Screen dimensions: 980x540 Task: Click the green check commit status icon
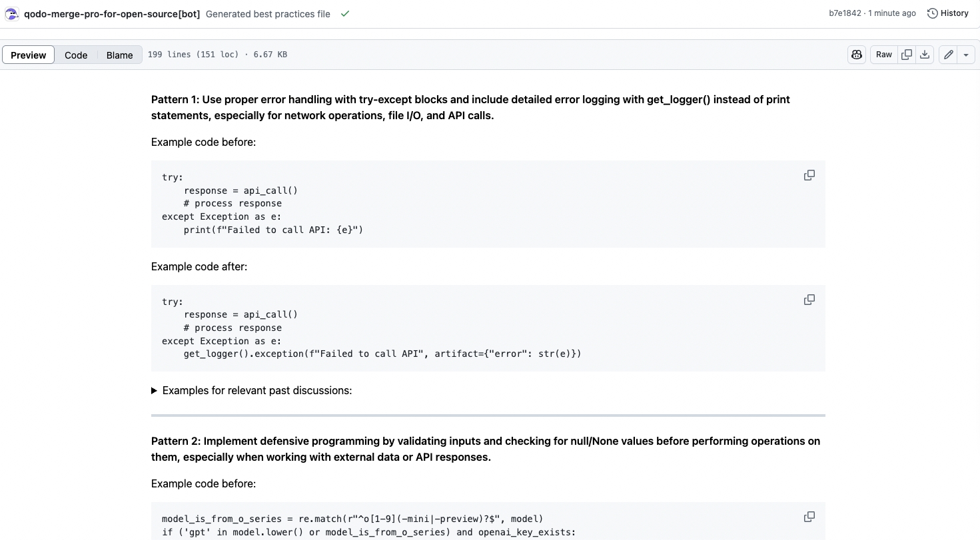pos(345,13)
